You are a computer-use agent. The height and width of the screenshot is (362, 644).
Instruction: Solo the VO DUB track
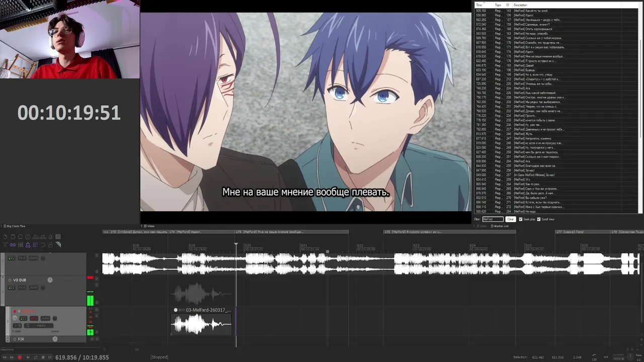(x=97, y=285)
